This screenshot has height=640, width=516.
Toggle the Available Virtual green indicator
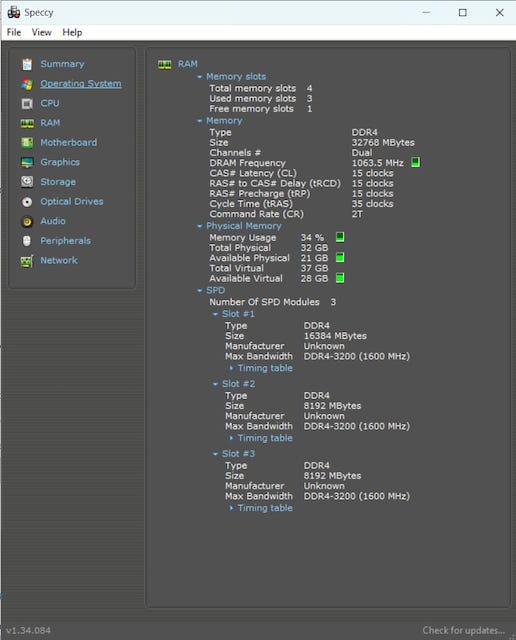pos(340,278)
